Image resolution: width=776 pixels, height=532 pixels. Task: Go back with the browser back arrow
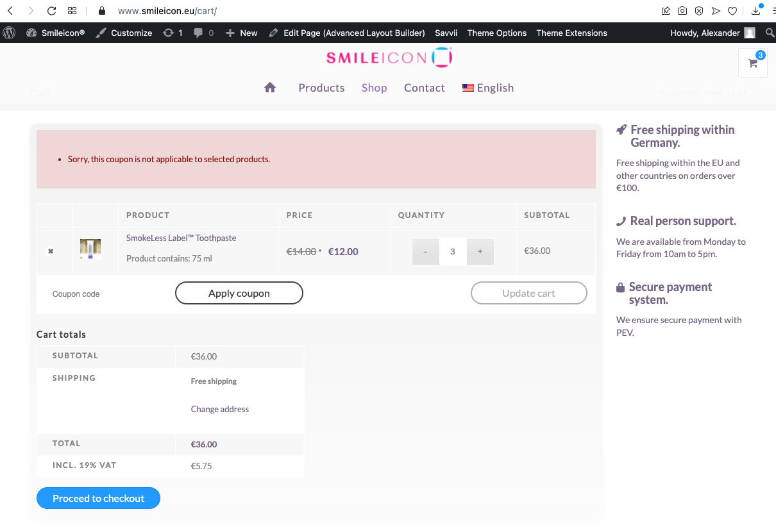11,11
